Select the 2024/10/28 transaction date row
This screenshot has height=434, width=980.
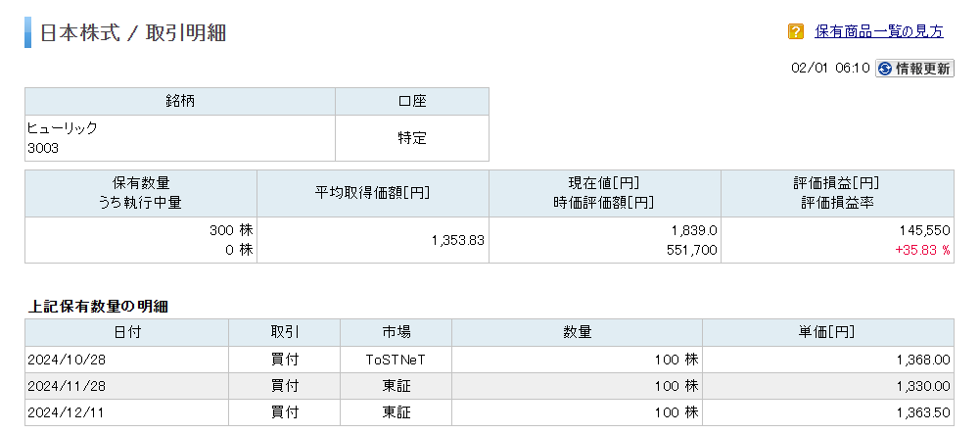65,360
